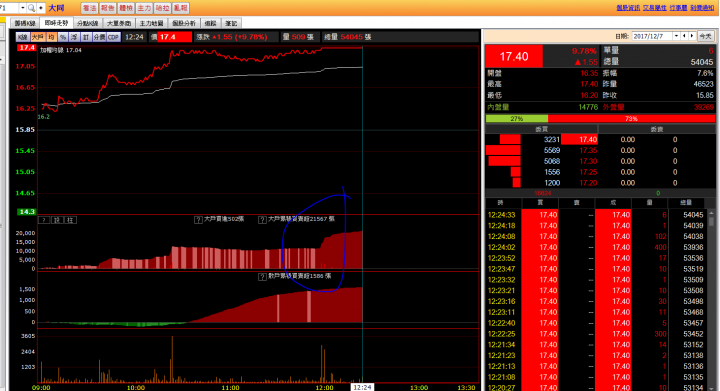
Task: Click the 14.3 lower limit price label
Action: coord(27,212)
